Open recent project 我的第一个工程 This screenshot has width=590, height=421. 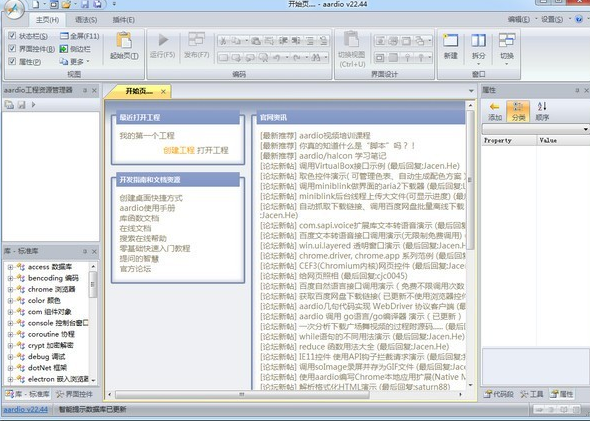(147, 136)
